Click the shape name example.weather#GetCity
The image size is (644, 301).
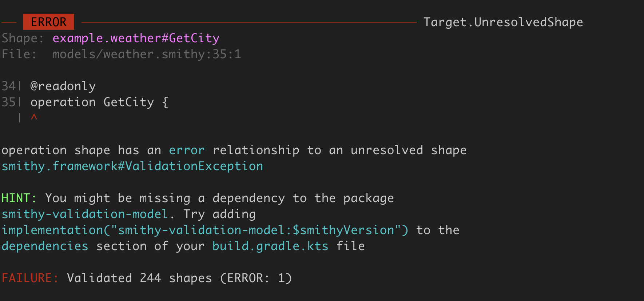coord(136,38)
